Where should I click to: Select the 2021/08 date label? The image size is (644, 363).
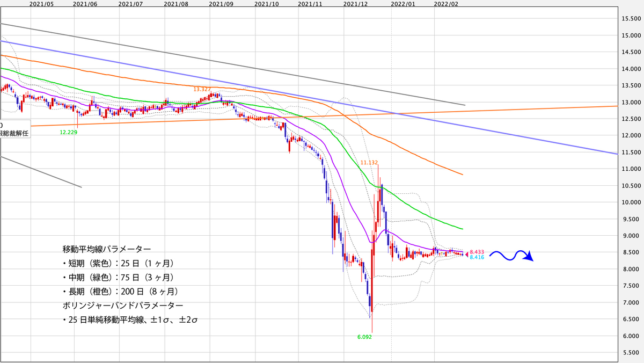177,4
